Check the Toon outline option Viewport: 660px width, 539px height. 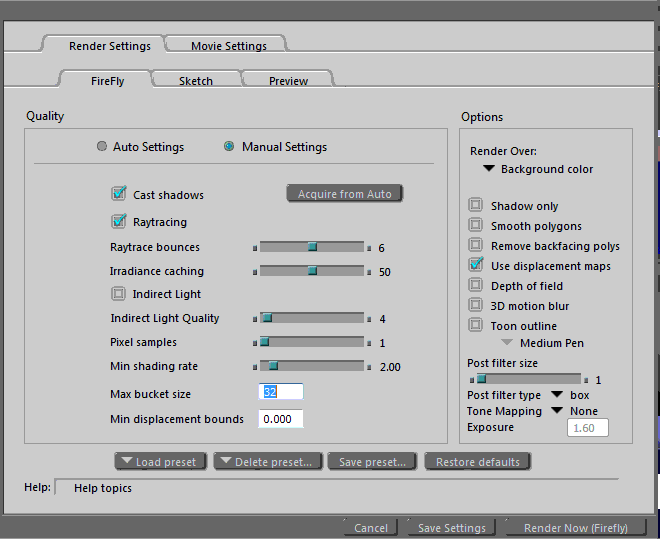[x=476, y=326]
